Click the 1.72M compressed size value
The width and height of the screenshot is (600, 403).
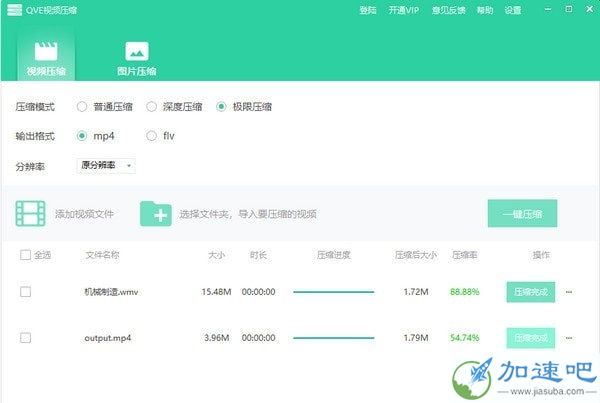click(416, 292)
